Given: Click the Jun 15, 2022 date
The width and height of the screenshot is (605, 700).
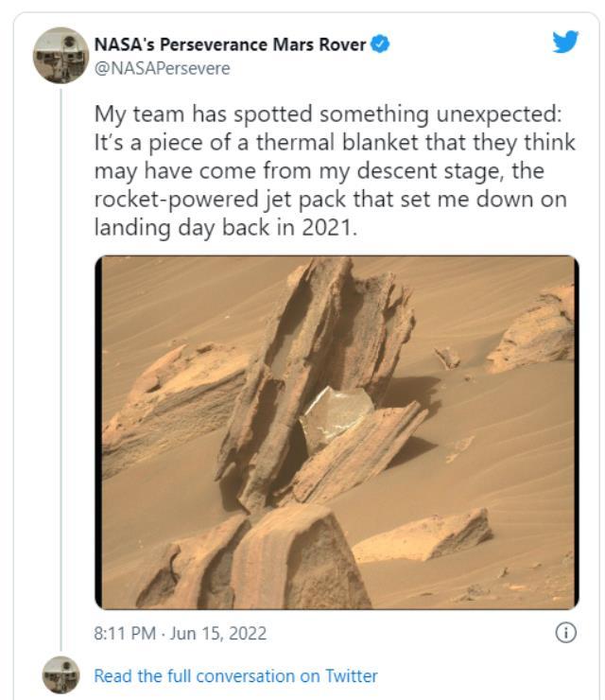Looking at the screenshot, I should 219,633.
